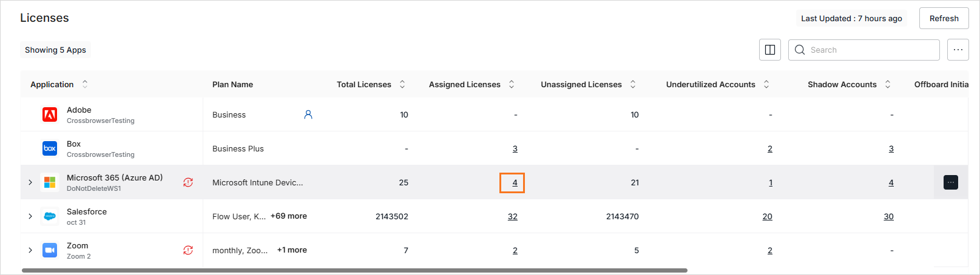The width and height of the screenshot is (980, 275).
Task: Click Salesforce unassigned licenses 2143470
Action: pos(623,216)
